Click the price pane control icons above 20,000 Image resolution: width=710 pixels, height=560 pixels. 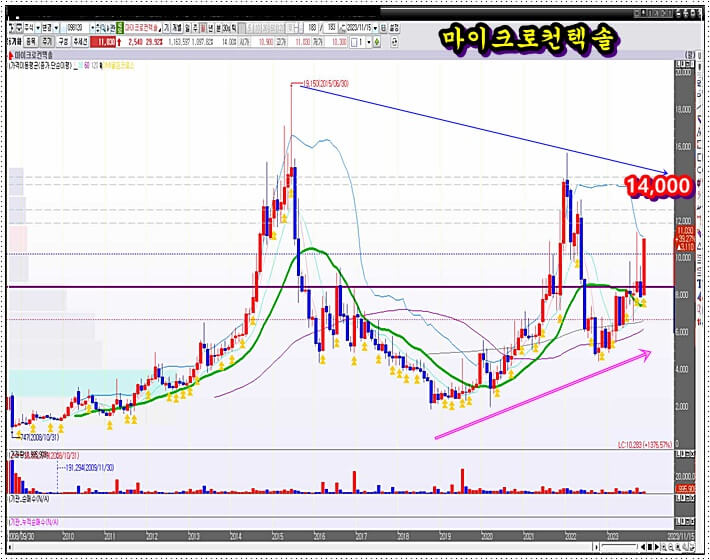[x=685, y=64]
